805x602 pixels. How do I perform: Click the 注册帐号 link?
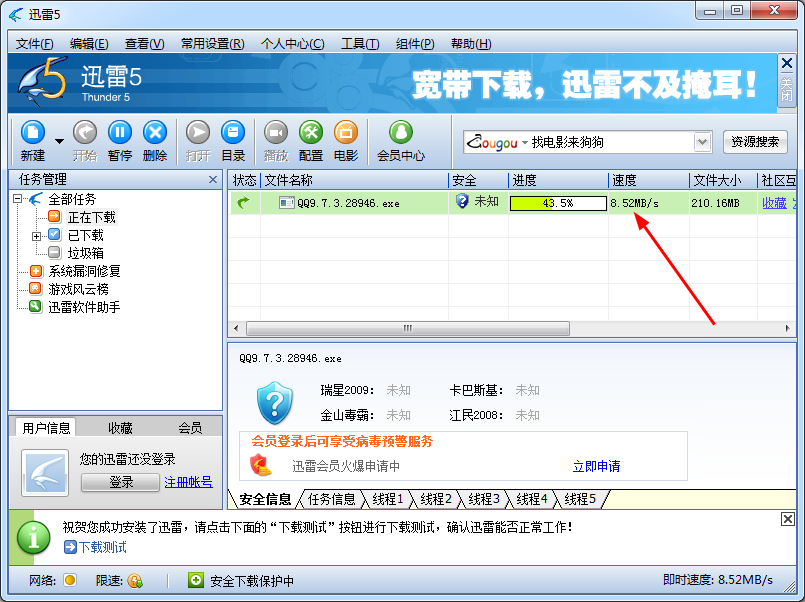[x=188, y=482]
